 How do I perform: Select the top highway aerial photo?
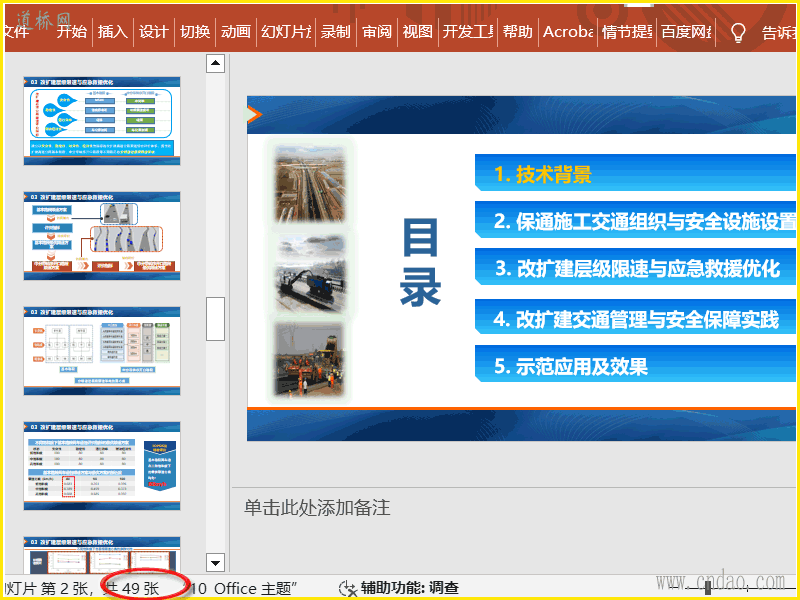coord(310,183)
